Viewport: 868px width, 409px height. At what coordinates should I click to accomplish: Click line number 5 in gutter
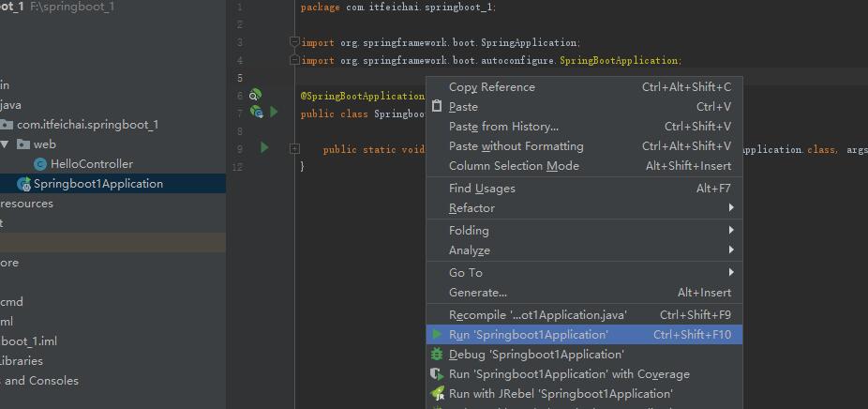point(239,78)
